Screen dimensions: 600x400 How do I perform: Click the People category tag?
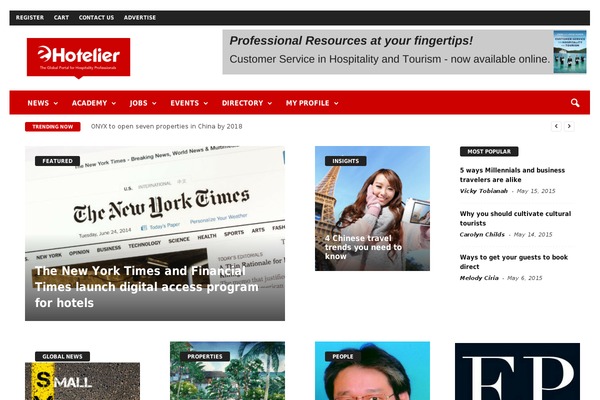(342, 356)
